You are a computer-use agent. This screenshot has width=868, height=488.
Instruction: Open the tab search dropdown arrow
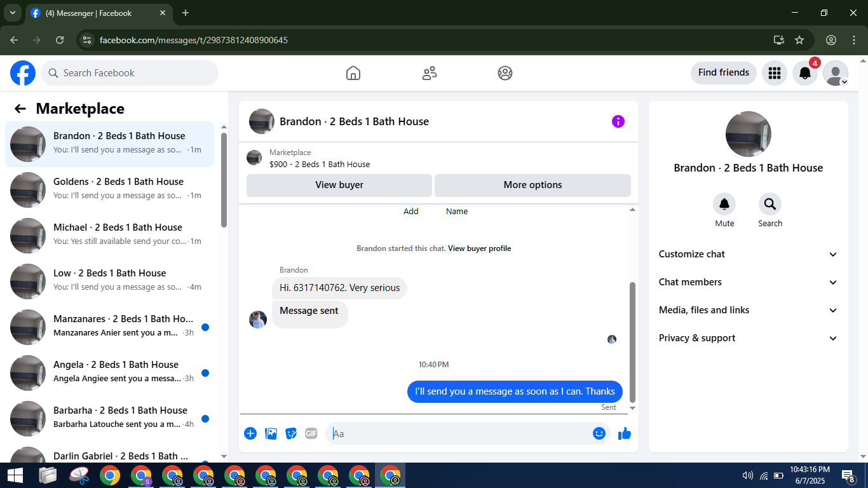(x=12, y=13)
